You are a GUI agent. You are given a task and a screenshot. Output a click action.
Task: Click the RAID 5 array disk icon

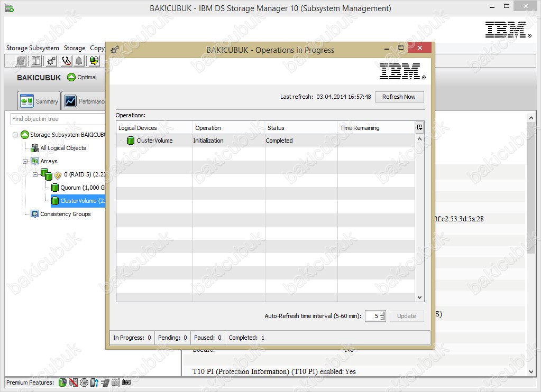coord(46,174)
